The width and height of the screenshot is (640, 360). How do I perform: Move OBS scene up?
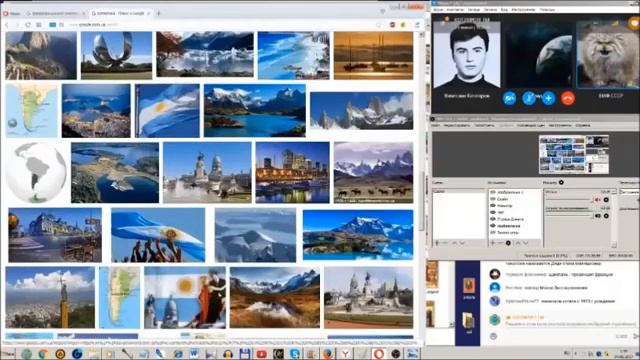[x=454, y=243]
